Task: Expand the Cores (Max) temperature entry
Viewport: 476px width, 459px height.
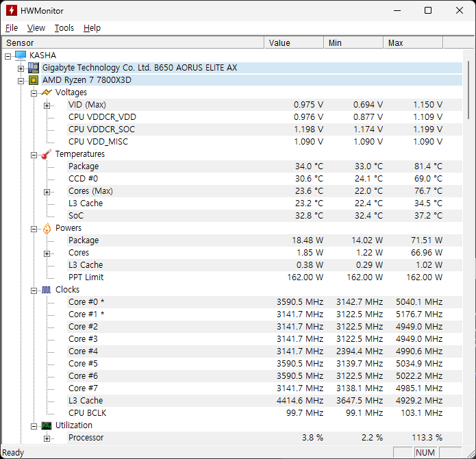Action: [47, 192]
